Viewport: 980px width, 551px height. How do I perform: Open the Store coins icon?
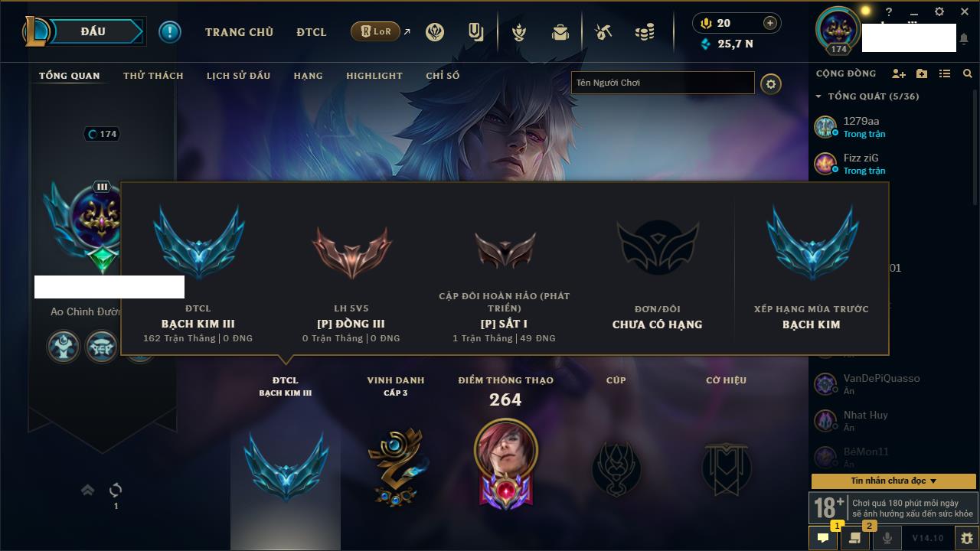coord(645,32)
